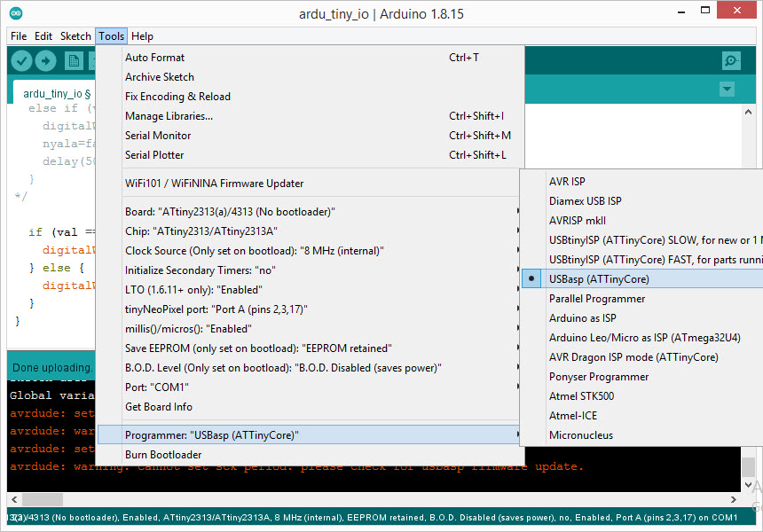Upload the sketch using the arrow icon

point(46,60)
